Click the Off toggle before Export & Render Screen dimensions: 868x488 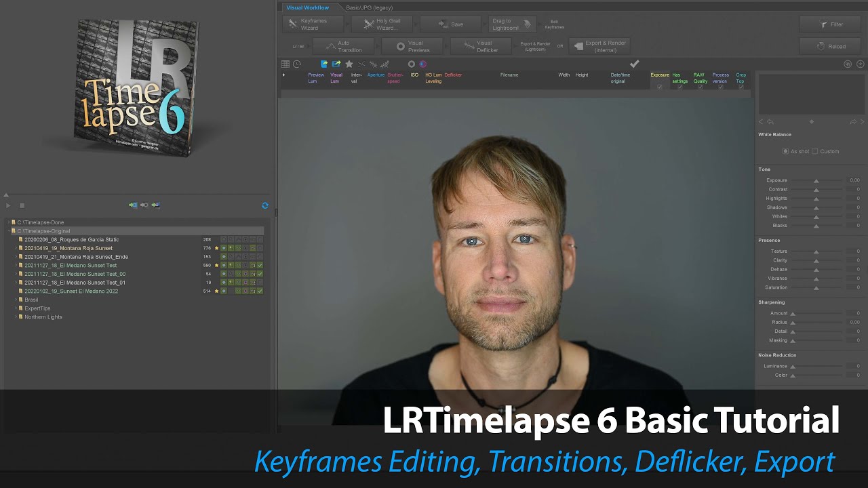[560, 46]
